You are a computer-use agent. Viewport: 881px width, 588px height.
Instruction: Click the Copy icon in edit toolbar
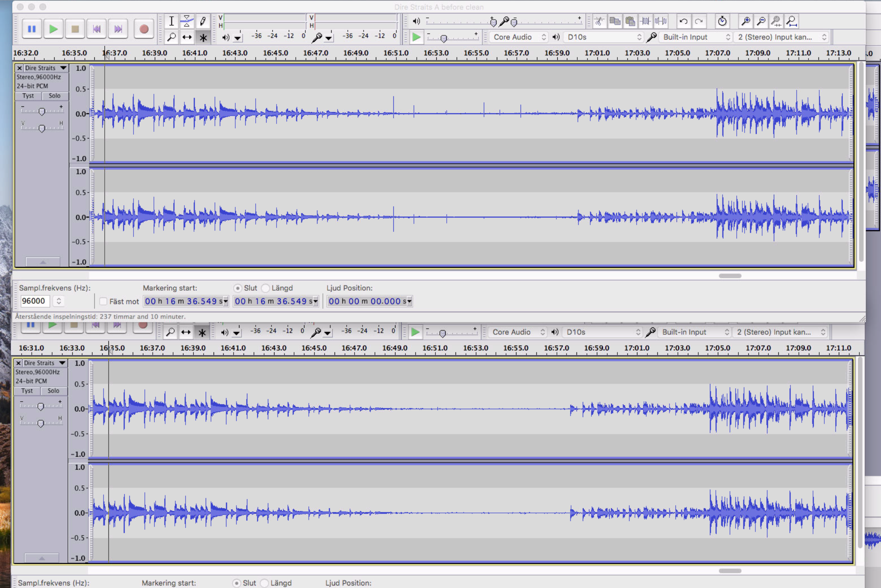[x=615, y=21]
